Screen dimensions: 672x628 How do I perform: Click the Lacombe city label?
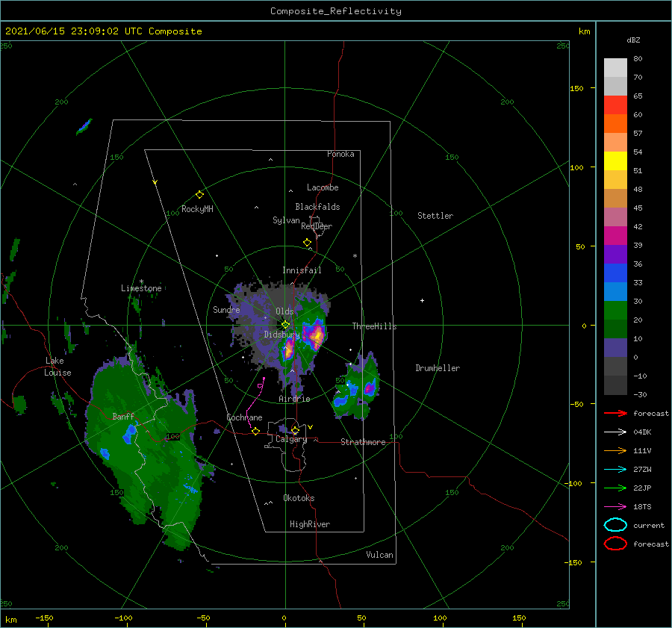click(323, 187)
